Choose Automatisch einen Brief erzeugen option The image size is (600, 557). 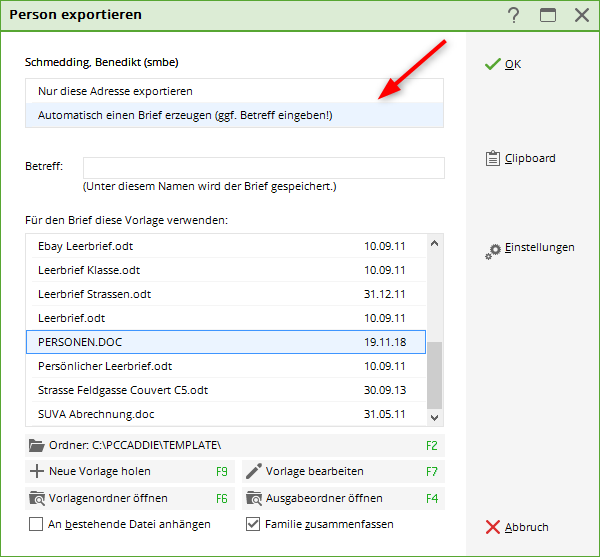[x=185, y=115]
